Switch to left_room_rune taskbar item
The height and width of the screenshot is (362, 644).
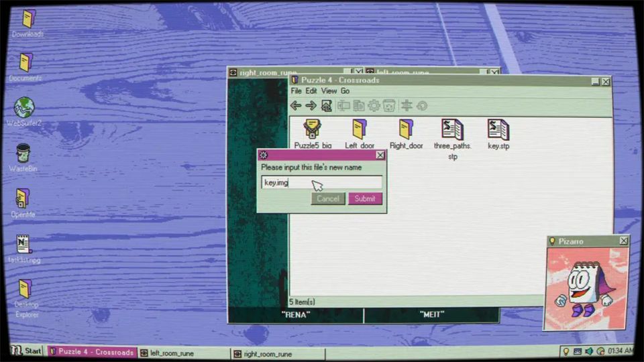tap(184, 353)
